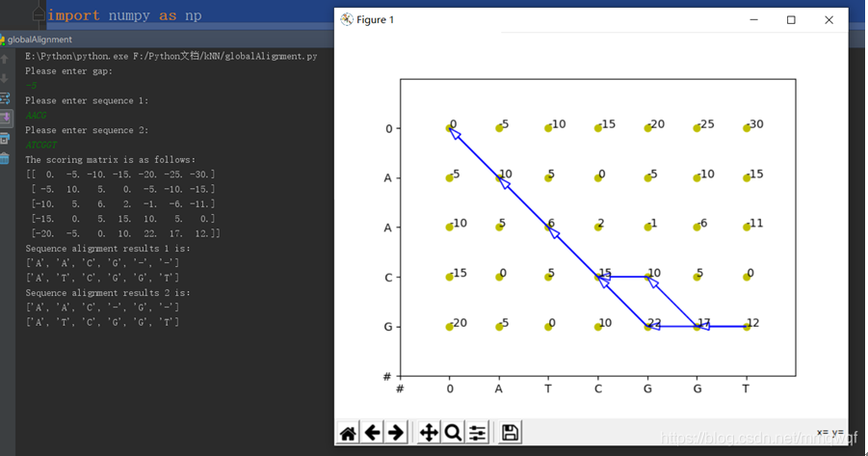Collapse the import code fold marker
Screen dimensions: 868x456
(x=39, y=14)
